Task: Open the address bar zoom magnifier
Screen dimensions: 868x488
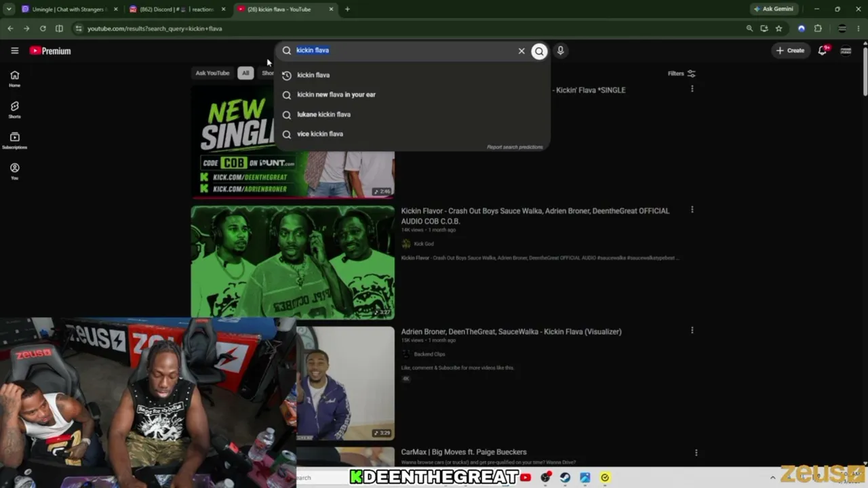Action: click(x=749, y=28)
